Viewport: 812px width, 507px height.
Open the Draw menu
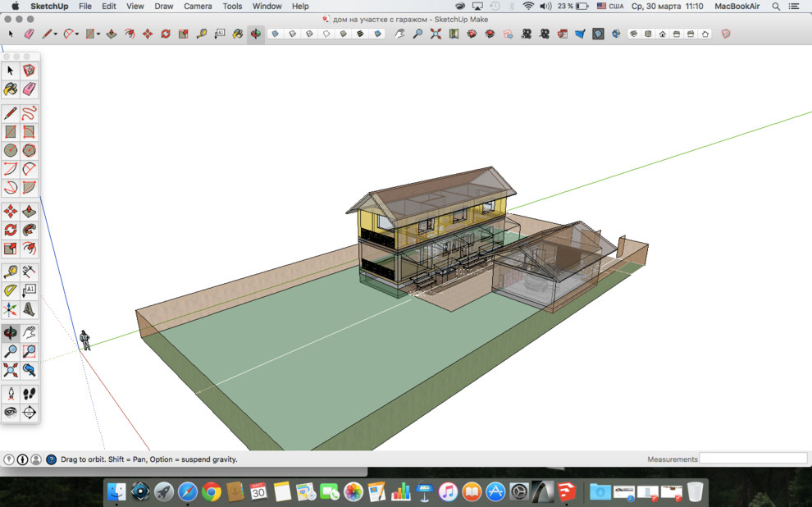click(x=164, y=6)
